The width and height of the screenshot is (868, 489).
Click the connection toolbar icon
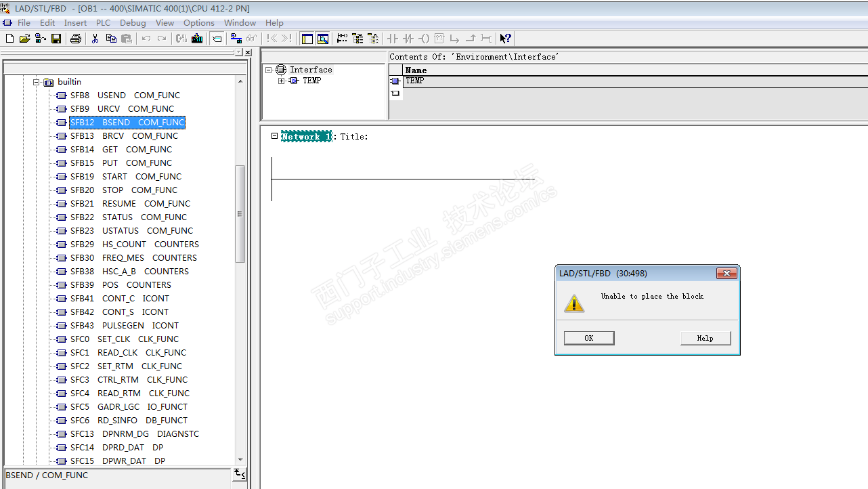486,39
